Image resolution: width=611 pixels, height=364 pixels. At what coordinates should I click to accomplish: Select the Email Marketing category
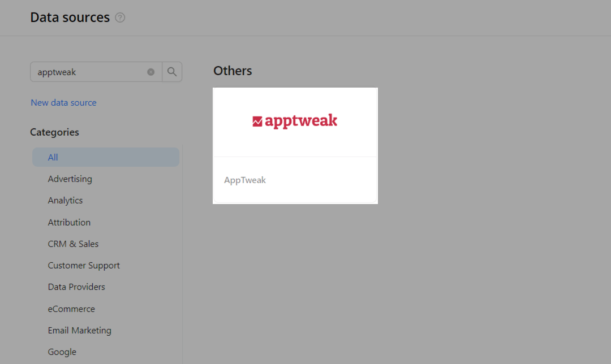pos(79,330)
